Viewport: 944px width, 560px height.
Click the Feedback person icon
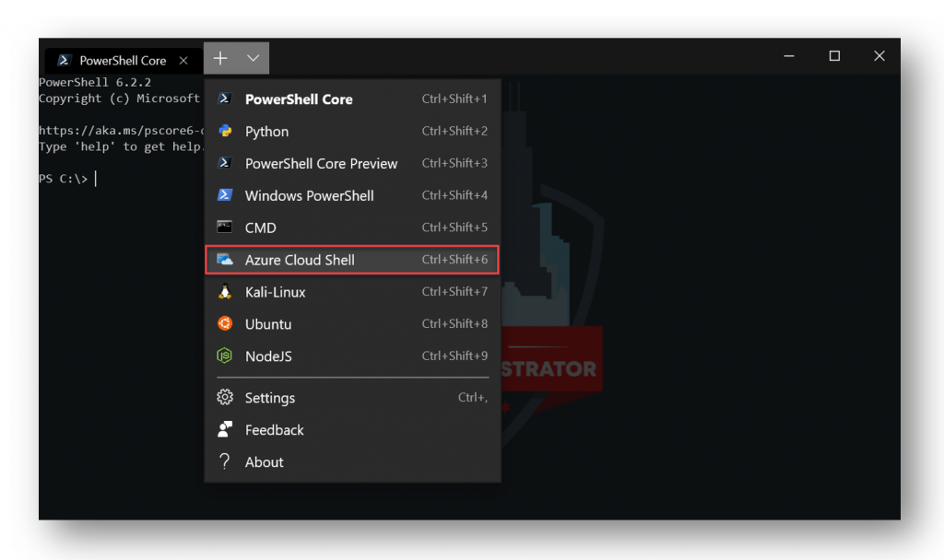click(225, 429)
